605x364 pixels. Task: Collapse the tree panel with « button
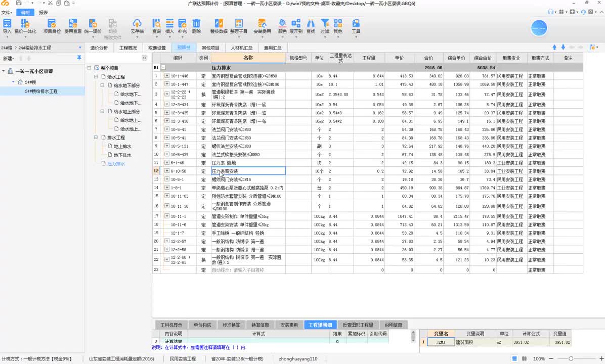click(x=144, y=58)
